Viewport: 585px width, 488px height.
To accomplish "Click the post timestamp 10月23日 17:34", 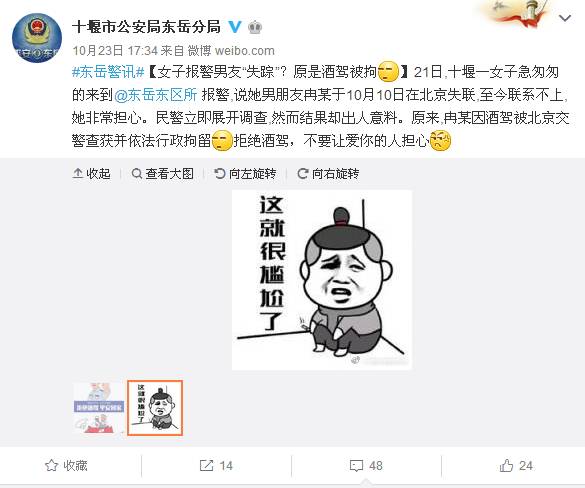I will [115, 50].
